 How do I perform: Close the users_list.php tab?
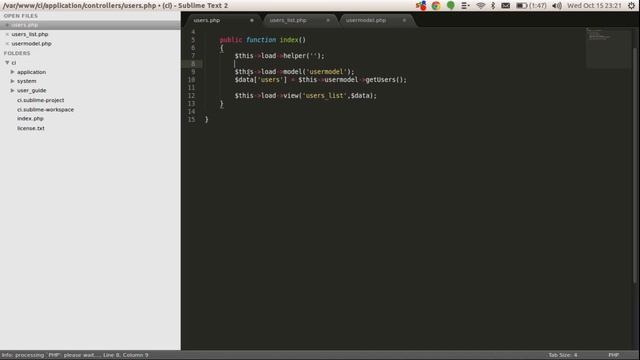[x=328, y=20]
